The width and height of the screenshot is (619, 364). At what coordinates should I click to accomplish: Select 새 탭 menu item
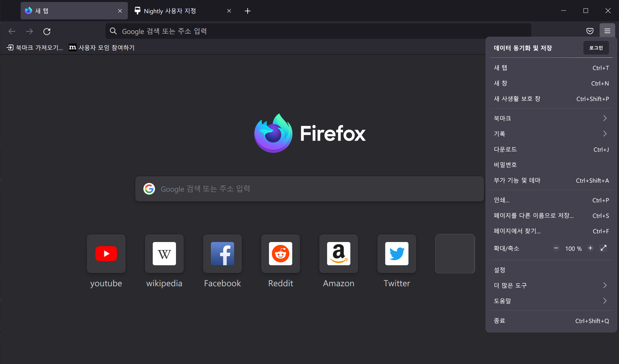coord(551,68)
